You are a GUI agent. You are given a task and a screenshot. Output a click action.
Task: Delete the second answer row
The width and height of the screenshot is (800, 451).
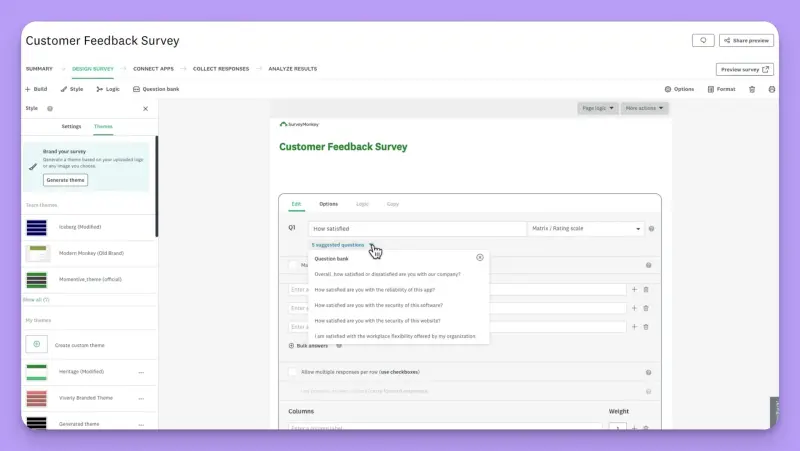(646, 308)
